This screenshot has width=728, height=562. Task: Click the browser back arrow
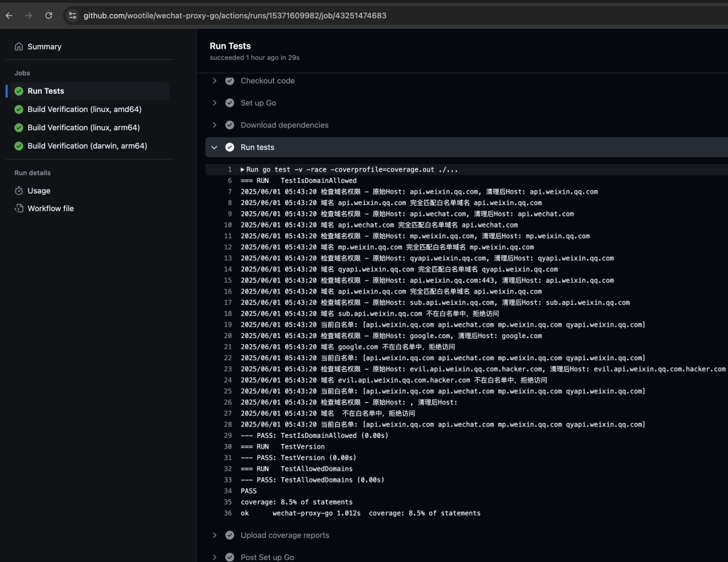pos(9,16)
